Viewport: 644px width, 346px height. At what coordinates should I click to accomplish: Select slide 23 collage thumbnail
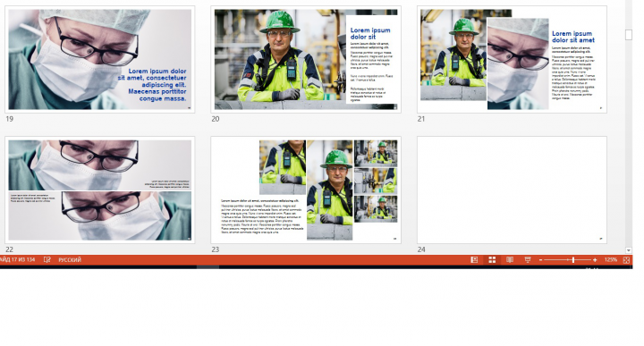tap(306, 190)
